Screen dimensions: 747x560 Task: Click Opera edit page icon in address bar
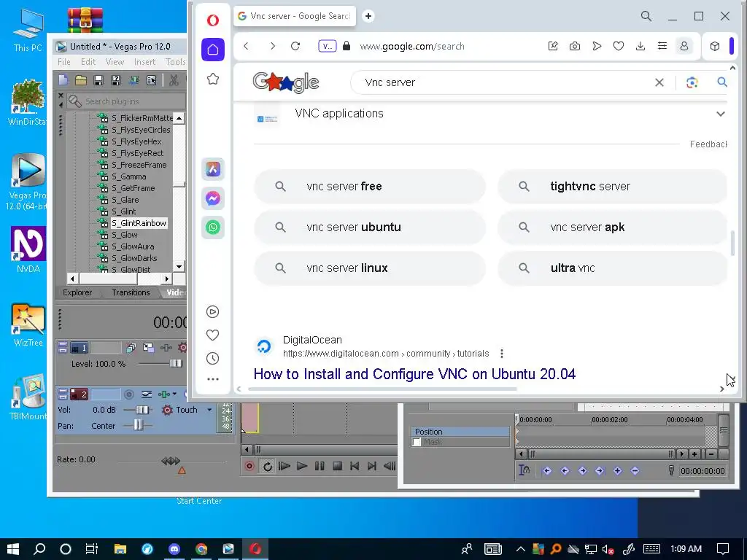(x=553, y=46)
